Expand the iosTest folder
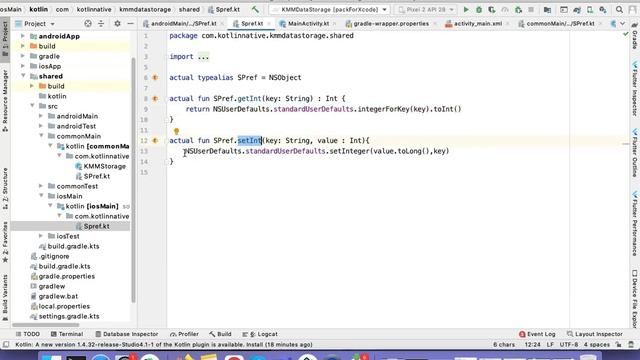The image size is (640, 360). [41, 236]
